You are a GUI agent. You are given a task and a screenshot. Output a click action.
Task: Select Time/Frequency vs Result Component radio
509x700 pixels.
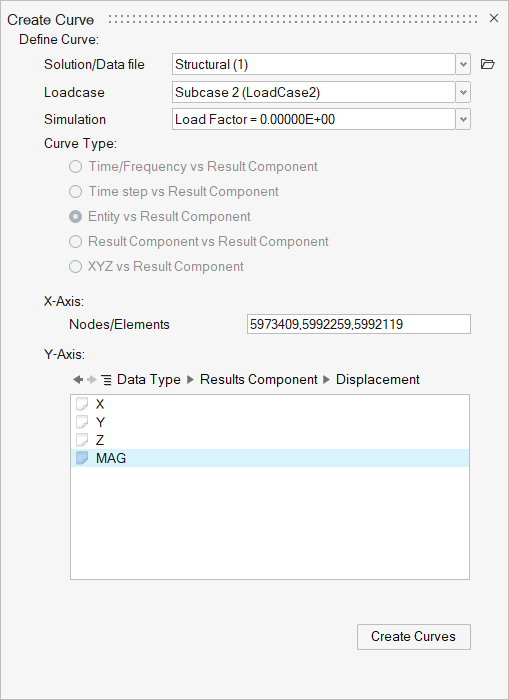(x=75, y=167)
